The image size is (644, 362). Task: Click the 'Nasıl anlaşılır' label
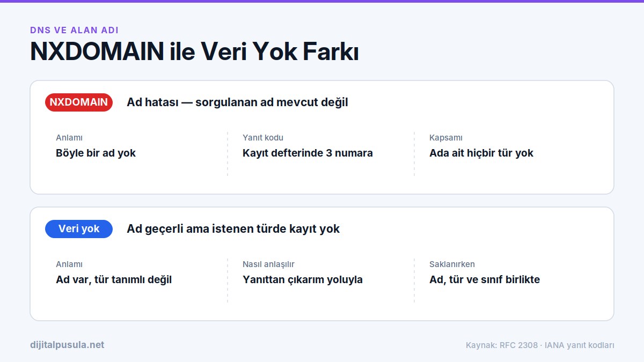268,264
